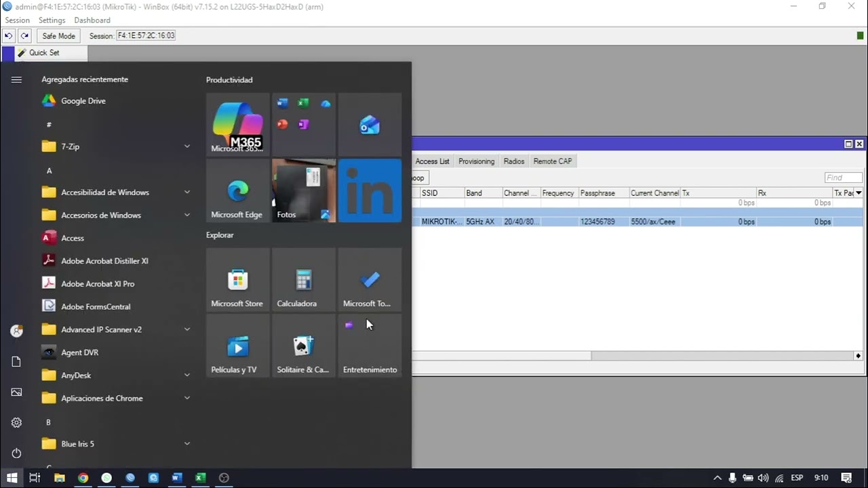Open the user account icon in Start
Screen dimensions: 868x488
[x=16, y=331]
